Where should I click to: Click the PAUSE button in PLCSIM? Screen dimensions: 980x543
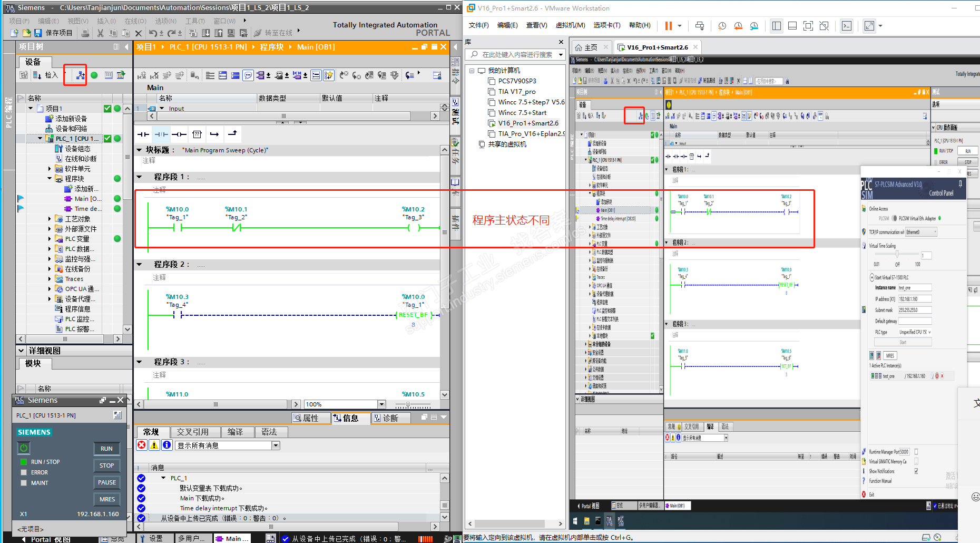pyautogui.click(x=107, y=482)
